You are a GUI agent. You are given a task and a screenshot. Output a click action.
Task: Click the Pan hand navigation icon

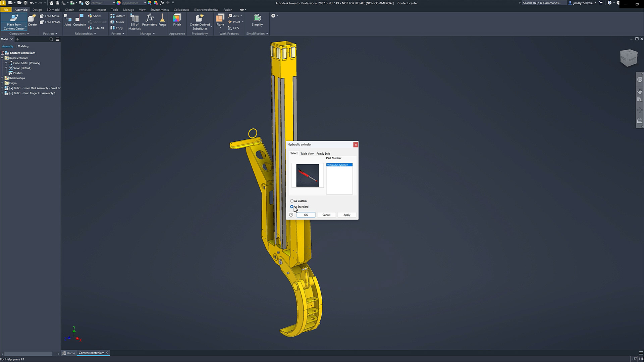(x=640, y=91)
